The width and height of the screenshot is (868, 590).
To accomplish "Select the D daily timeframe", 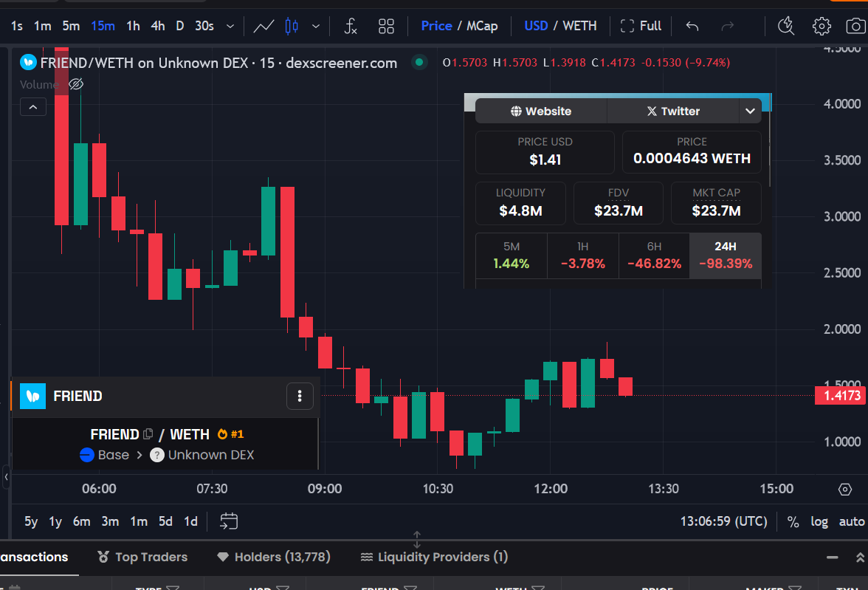I will pyautogui.click(x=180, y=26).
